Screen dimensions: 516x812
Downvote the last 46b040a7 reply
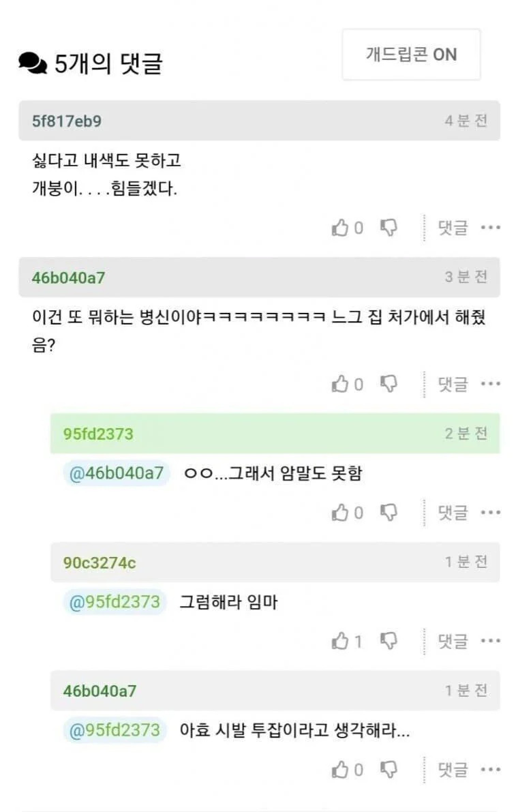(389, 770)
